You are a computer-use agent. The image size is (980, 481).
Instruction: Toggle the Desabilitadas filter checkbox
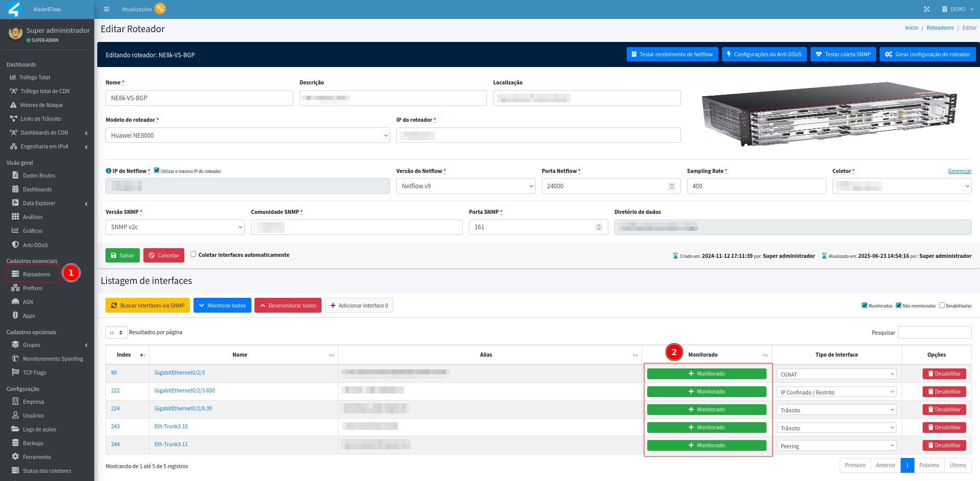point(942,305)
